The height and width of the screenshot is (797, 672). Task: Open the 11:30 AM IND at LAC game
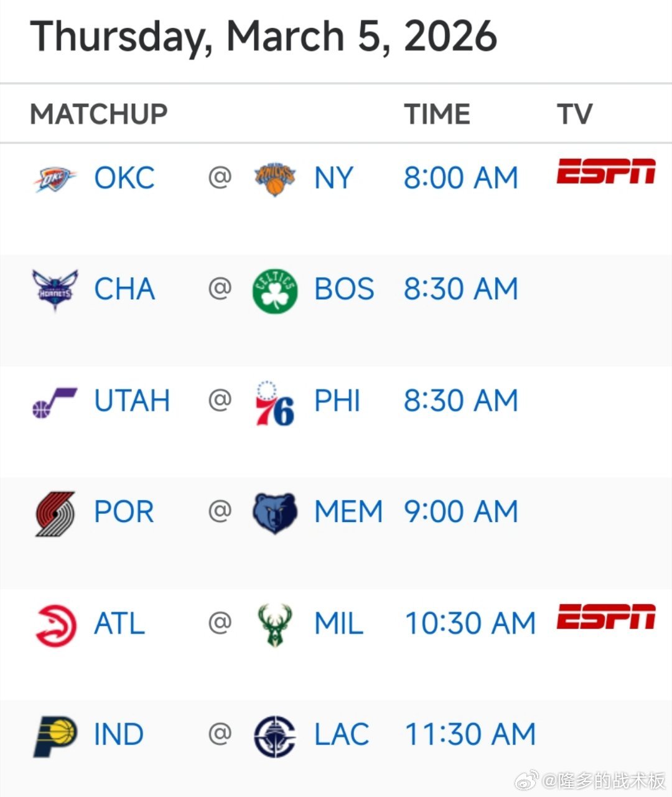tap(470, 735)
